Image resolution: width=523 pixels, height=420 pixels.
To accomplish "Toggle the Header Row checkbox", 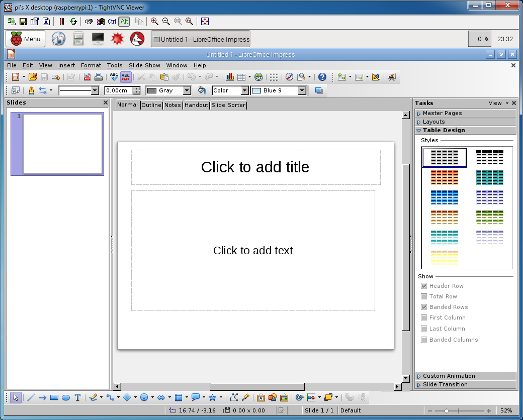I will 424,286.
